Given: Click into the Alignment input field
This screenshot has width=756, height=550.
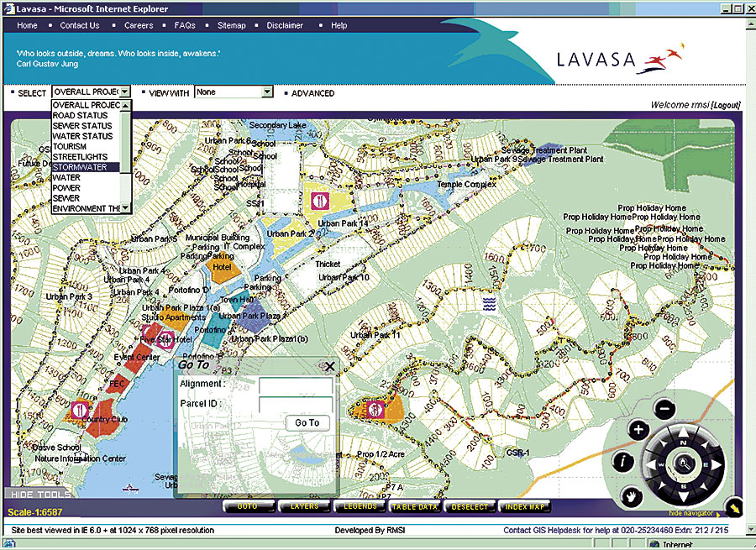Looking at the screenshot, I should point(296,386).
